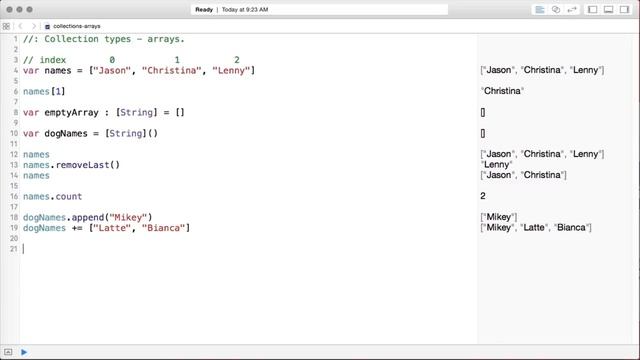Image resolution: width=640 pixels, height=360 pixels.
Task: Click line 4 names array declaration
Action: coord(139,71)
